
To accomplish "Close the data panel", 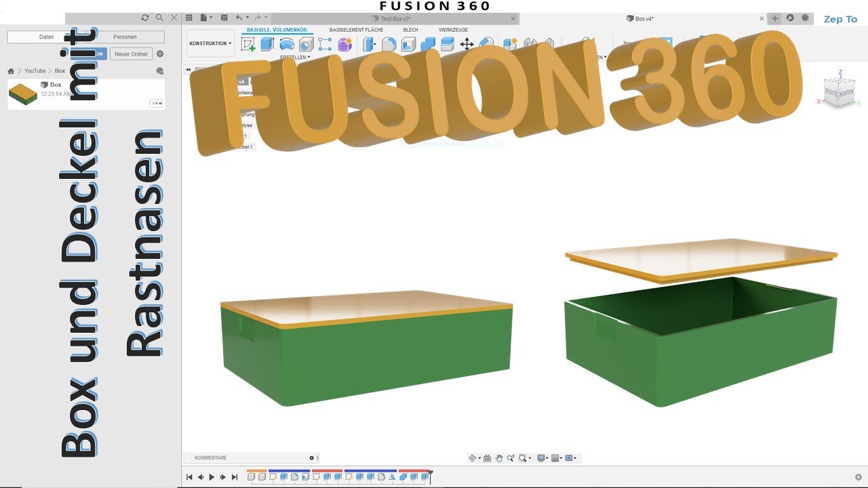I will [174, 18].
